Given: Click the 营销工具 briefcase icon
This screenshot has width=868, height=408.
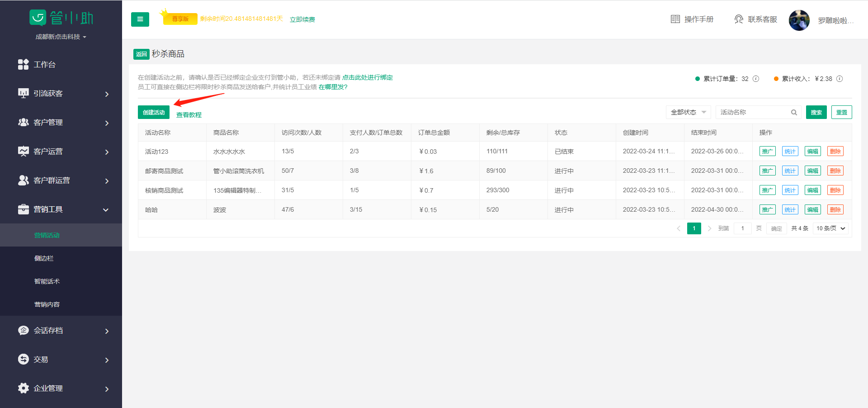Looking at the screenshot, I should [24, 209].
